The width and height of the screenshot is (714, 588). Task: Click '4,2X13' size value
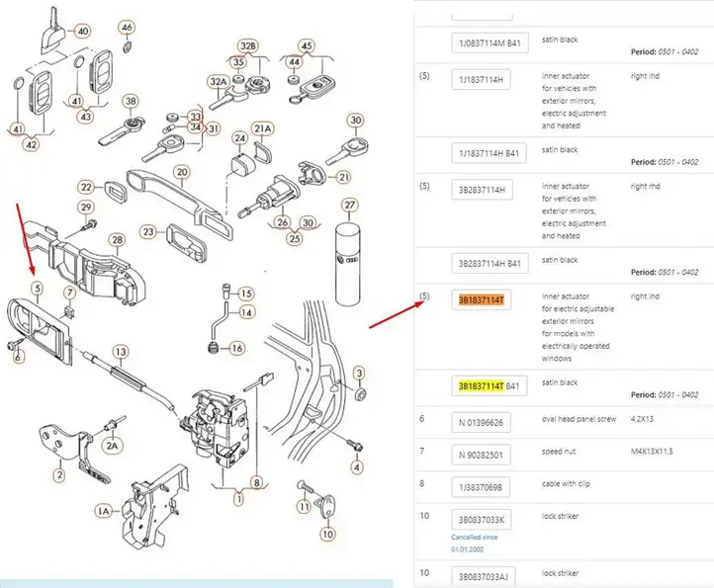(642, 419)
